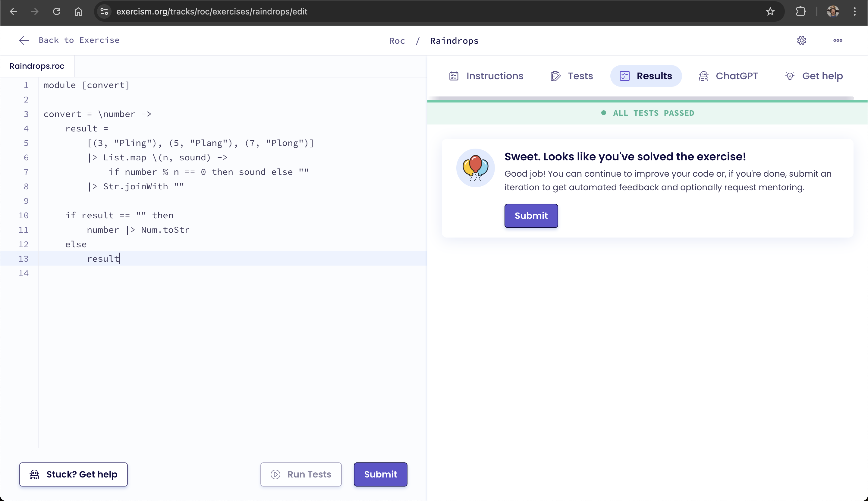Image resolution: width=868 pixels, height=501 pixels.
Task: Click the list of Pling Plang Plong tuples
Action: tap(200, 143)
